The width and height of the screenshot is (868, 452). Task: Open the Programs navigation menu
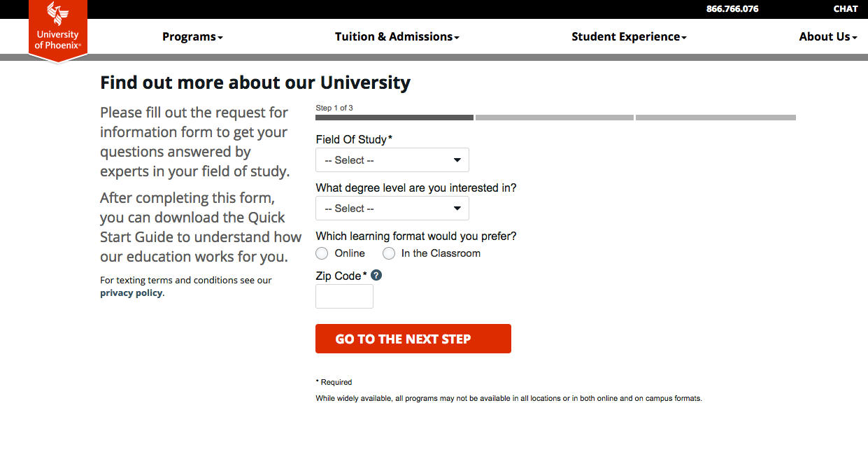click(x=192, y=37)
